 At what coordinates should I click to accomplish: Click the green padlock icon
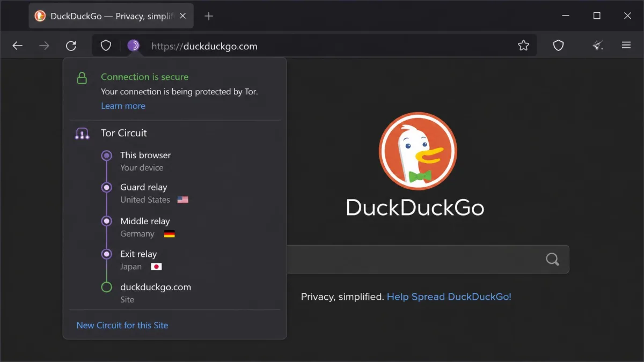82,78
